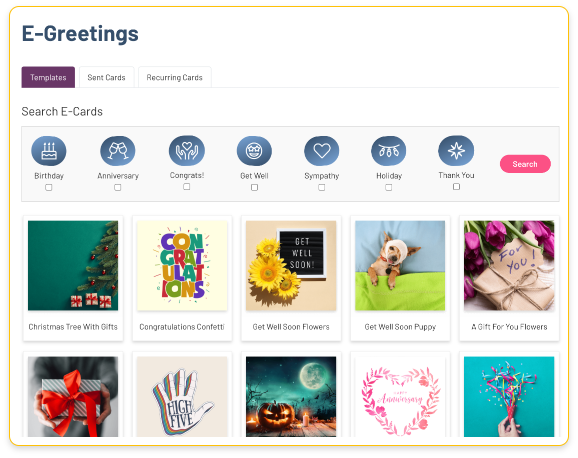578x458 pixels.
Task: Click the Birthday cake category icon
Action: (x=49, y=151)
